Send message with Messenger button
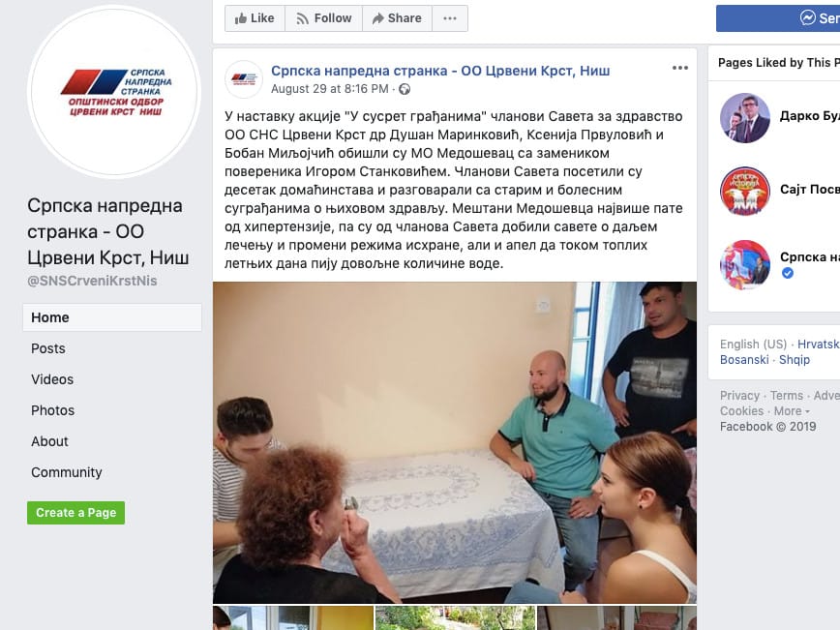Screen dimensions: 840x630 [x=778, y=18]
